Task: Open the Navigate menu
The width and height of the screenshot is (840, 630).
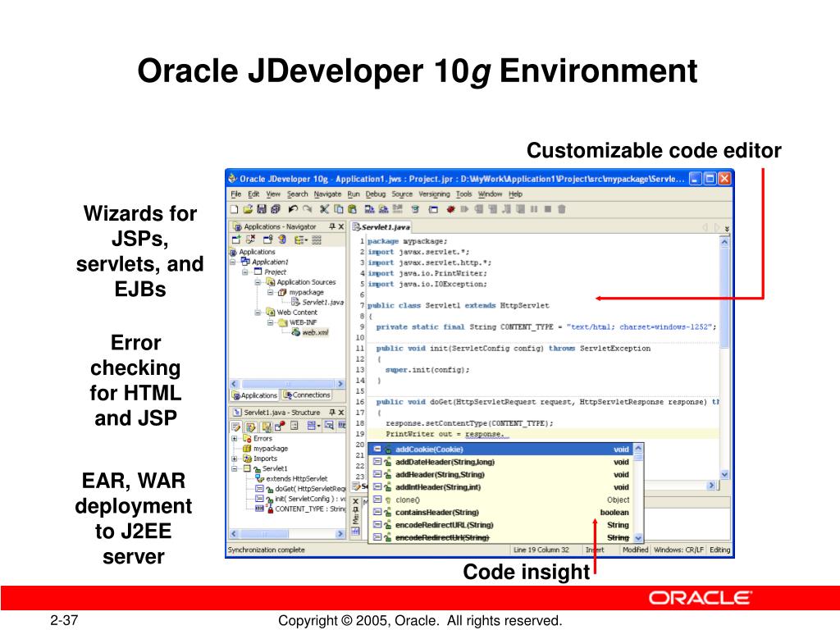Action: point(327,194)
